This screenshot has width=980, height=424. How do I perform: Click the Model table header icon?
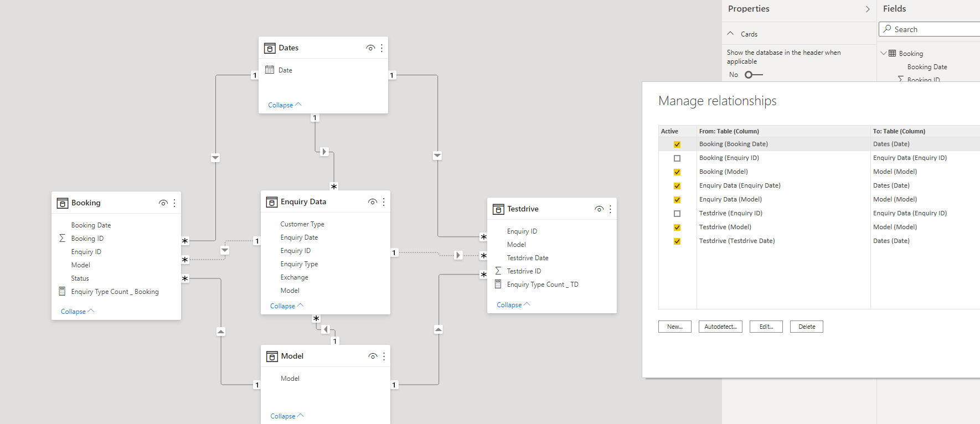click(x=272, y=356)
